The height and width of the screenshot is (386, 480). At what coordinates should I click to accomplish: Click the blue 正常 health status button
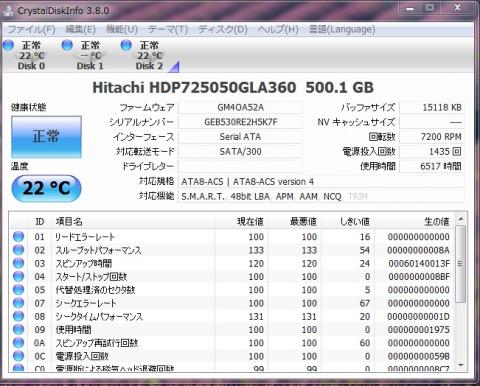pos(46,137)
